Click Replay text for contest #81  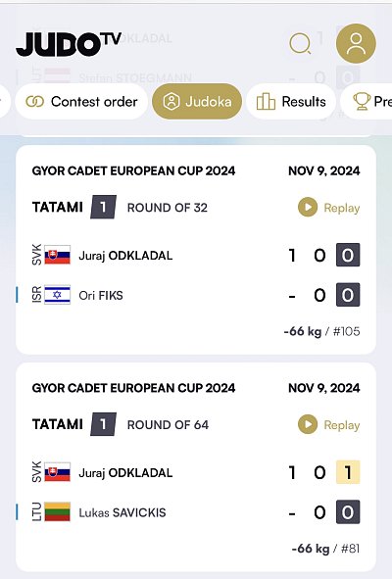342,425
